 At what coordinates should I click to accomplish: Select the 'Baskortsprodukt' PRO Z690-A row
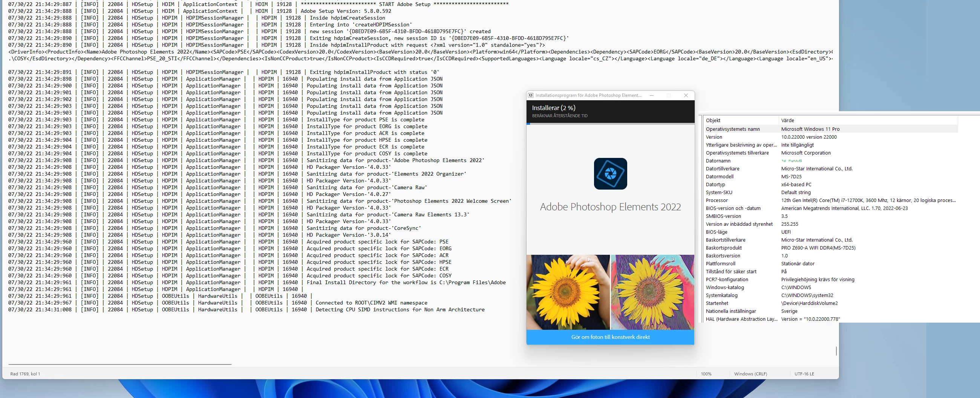830,248
